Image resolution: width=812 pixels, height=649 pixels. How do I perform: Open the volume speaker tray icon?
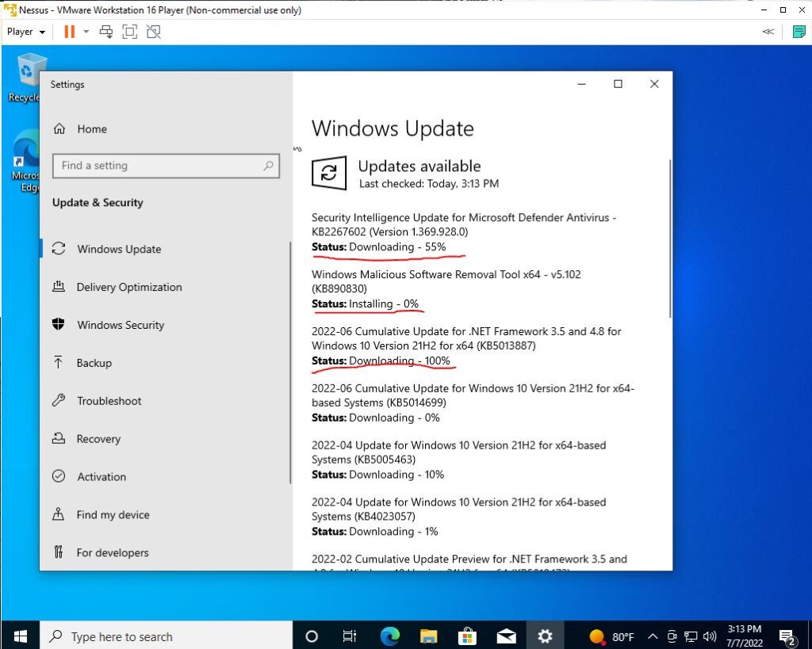click(x=710, y=636)
